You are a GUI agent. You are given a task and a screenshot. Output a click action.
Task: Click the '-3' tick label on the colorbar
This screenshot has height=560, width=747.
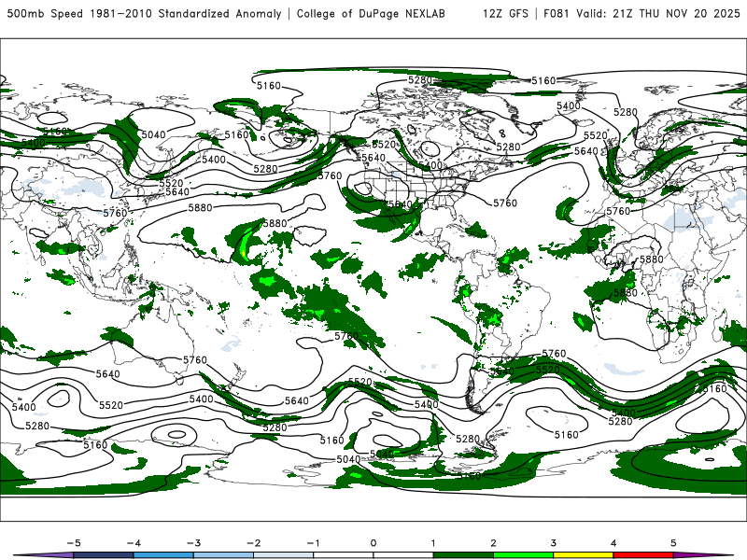193,543
